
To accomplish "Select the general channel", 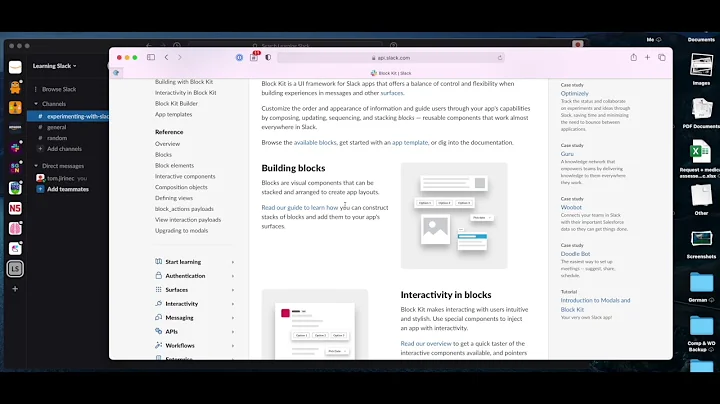I will pos(57,127).
